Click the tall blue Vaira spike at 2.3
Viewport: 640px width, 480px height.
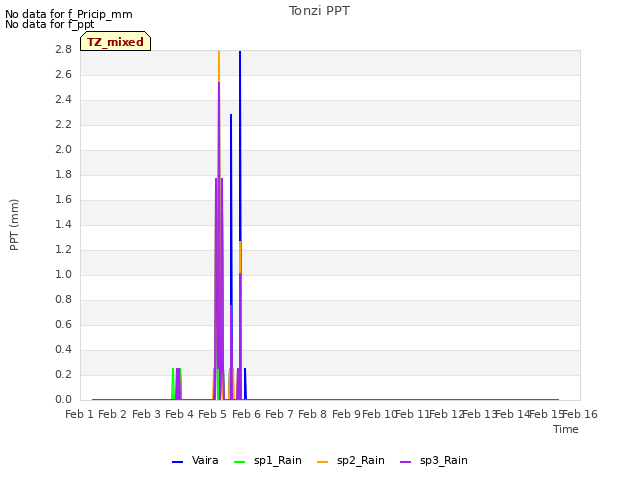231,208
